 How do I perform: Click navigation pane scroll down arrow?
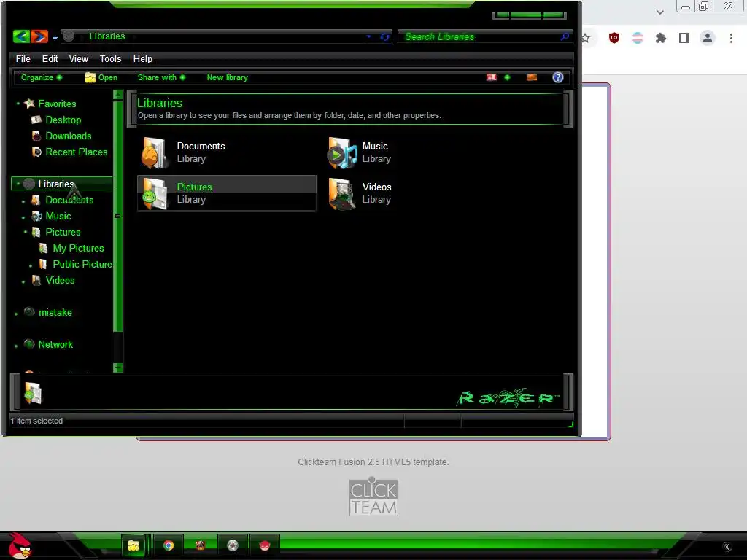tap(117, 367)
